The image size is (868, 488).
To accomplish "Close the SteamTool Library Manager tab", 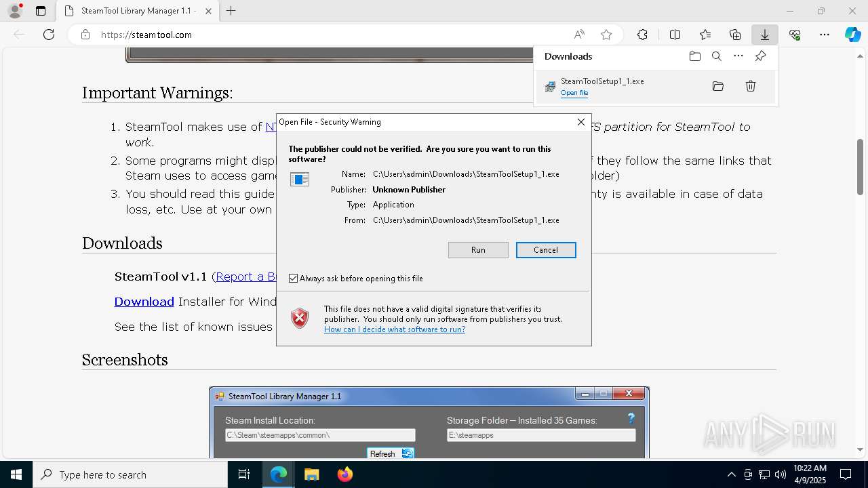I will pos(208,11).
